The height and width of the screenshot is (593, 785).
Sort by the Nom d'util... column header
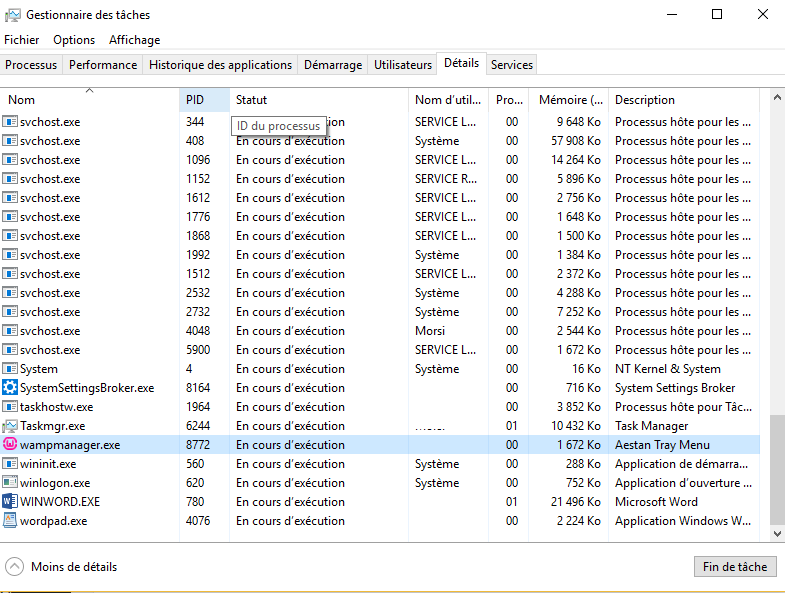pos(448,100)
